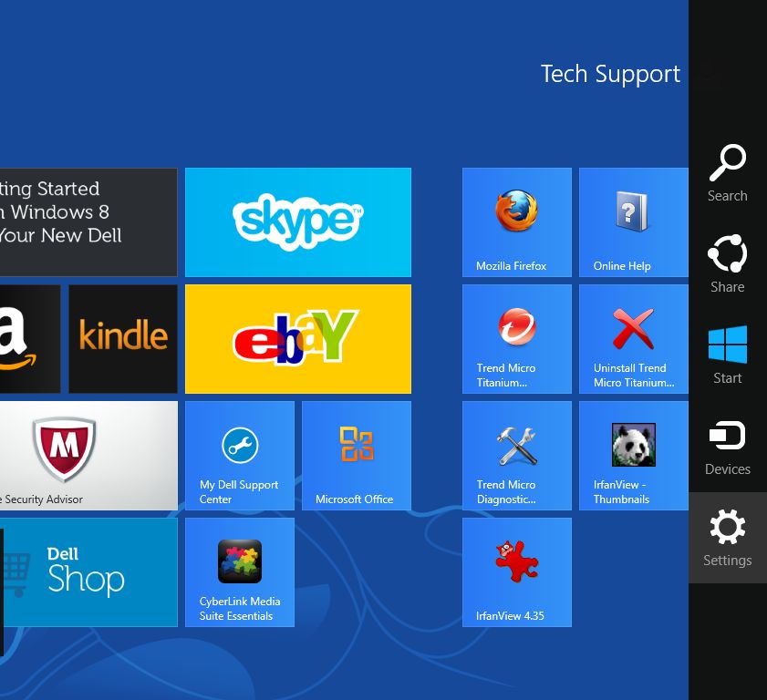Launch the Skype tile
This screenshot has height=700, width=767.
coord(298,222)
